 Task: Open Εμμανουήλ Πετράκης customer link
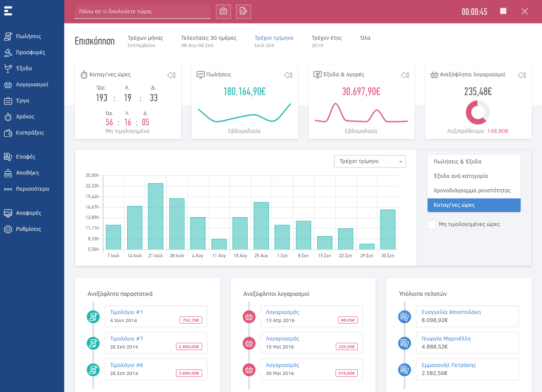(x=449, y=365)
